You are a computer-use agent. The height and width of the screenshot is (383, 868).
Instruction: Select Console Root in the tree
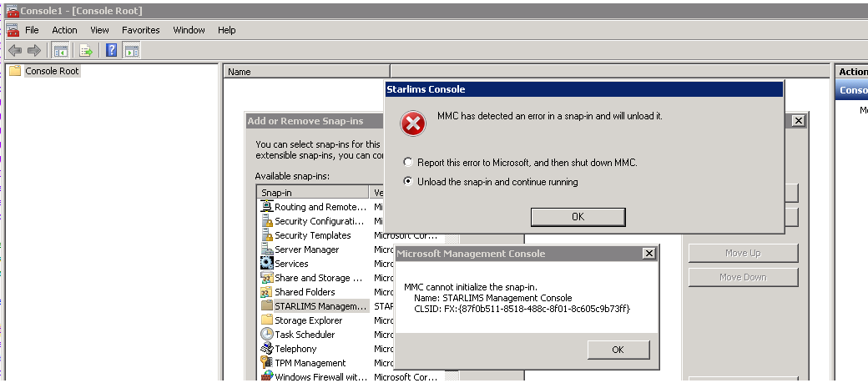pyautogui.click(x=52, y=71)
